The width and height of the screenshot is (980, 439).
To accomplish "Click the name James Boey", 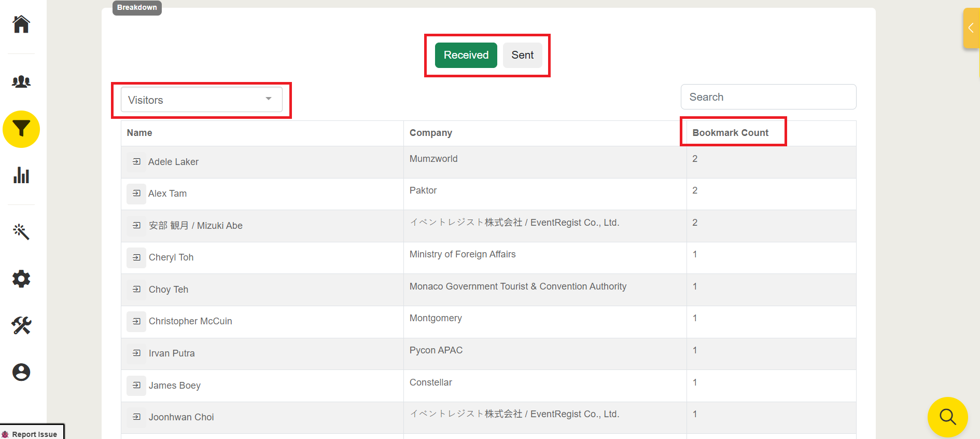I will [175, 386].
